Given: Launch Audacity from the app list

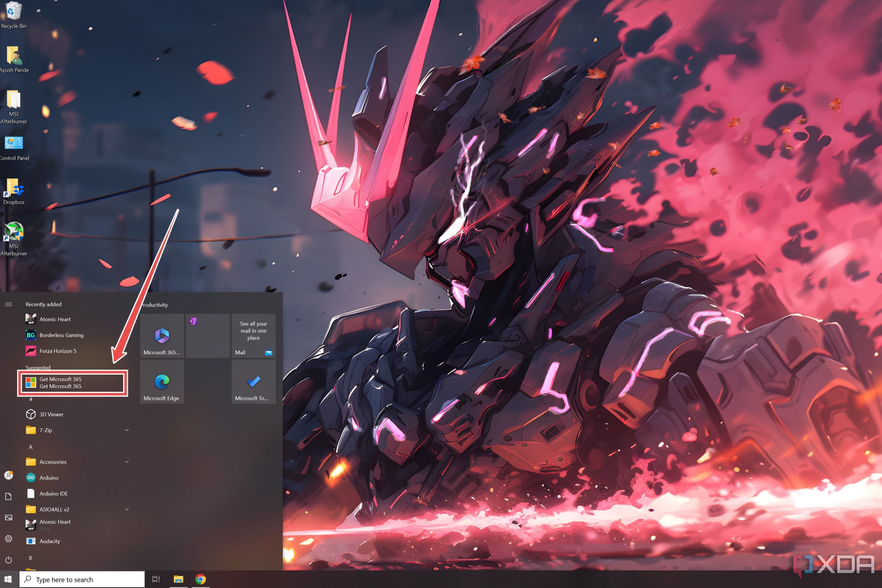Looking at the screenshot, I should pyautogui.click(x=77, y=541).
